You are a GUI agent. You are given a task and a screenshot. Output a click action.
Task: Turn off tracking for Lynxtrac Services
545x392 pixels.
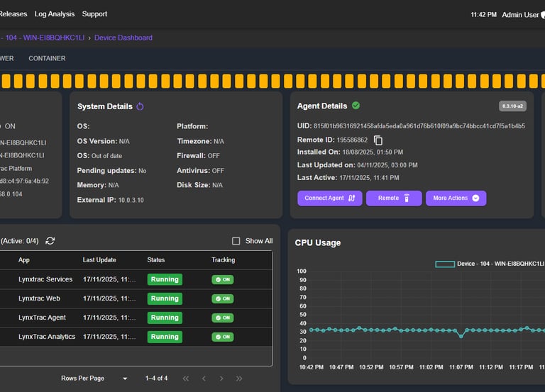point(222,279)
